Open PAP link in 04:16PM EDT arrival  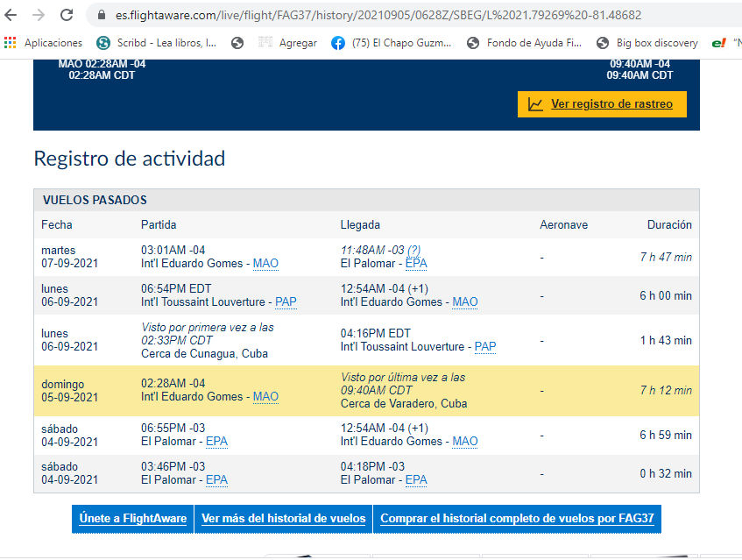pyautogui.click(x=485, y=346)
